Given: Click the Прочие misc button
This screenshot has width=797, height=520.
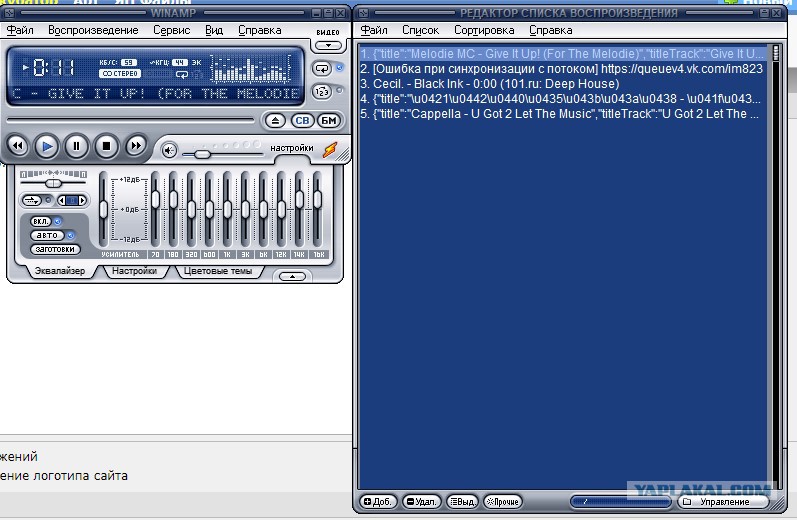Looking at the screenshot, I should pos(503,502).
